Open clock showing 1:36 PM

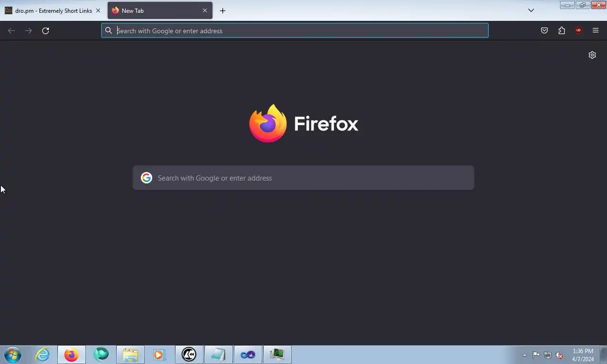(x=583, y=355)
